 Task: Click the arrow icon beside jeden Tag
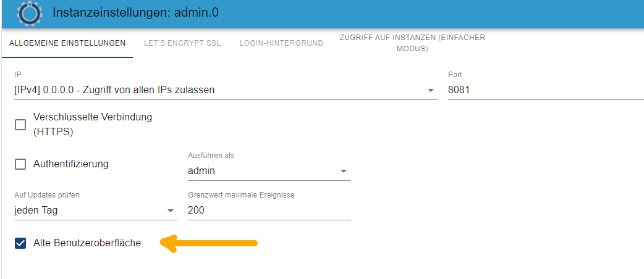(x=171, y=211)
